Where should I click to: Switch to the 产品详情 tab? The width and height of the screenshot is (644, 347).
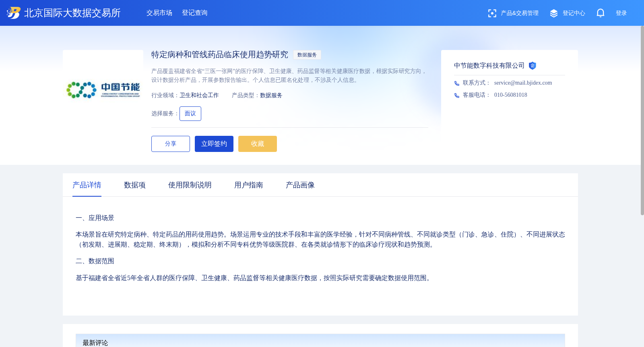(87, 185)
